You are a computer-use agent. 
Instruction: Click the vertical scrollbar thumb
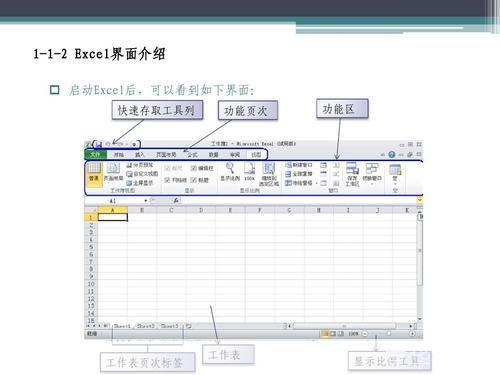click(x=420, y=250)
